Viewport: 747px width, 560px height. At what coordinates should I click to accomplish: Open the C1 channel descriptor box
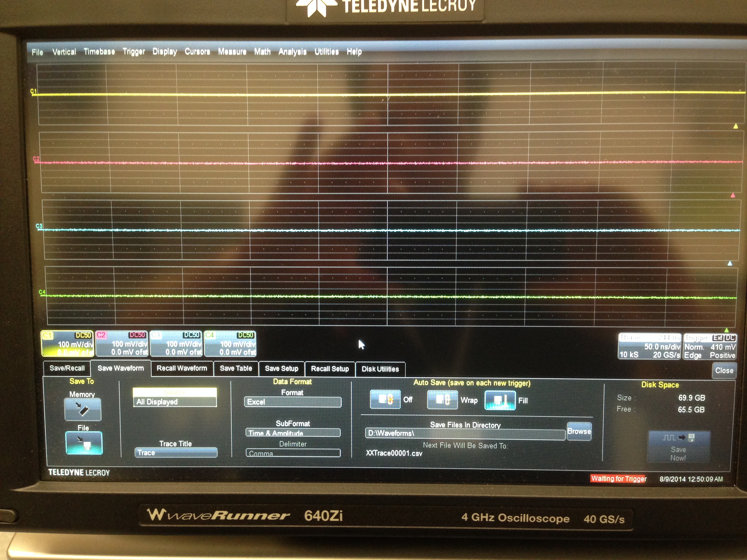pyautogui.click(x=67, y=344)
